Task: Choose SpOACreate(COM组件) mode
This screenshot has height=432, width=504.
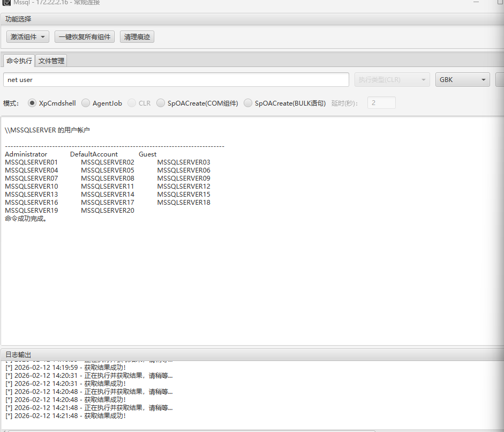Action: 161,103
